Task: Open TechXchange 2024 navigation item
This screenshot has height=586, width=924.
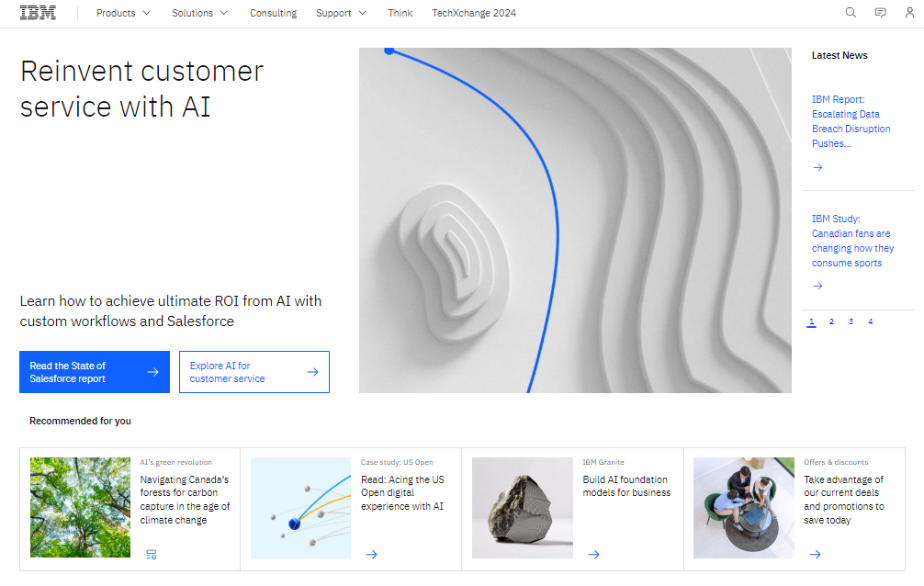Action: [474, 13]
